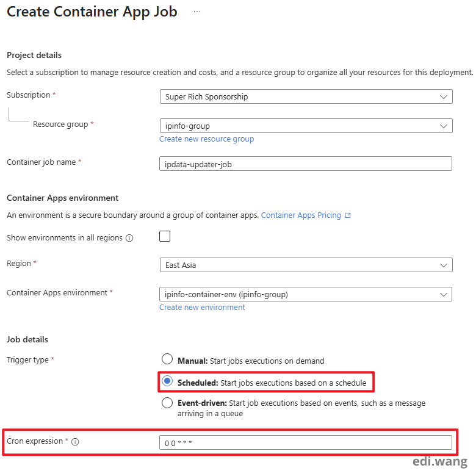Click external link icon after Container Apps Pricing
The image size is (476, 476).
348,215
